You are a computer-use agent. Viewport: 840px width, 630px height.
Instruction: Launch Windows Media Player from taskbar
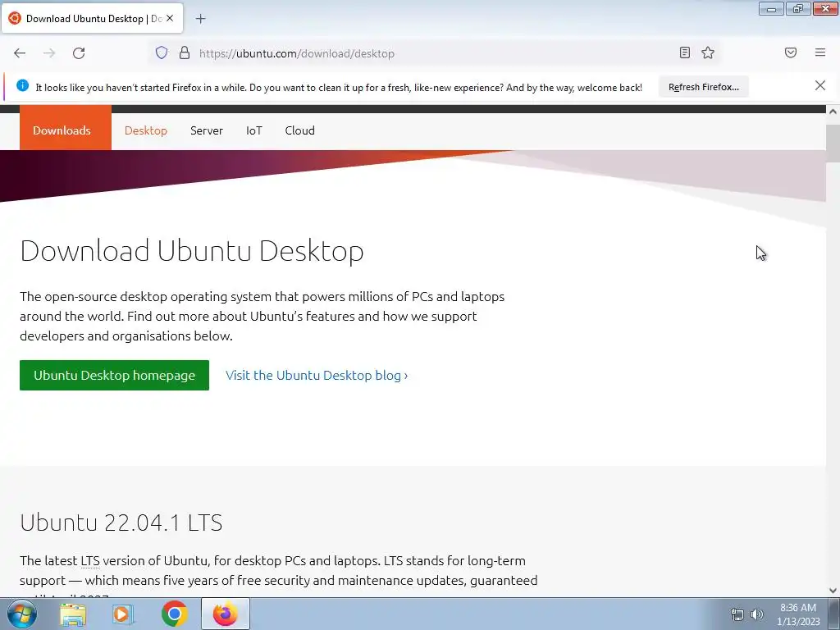123,614
